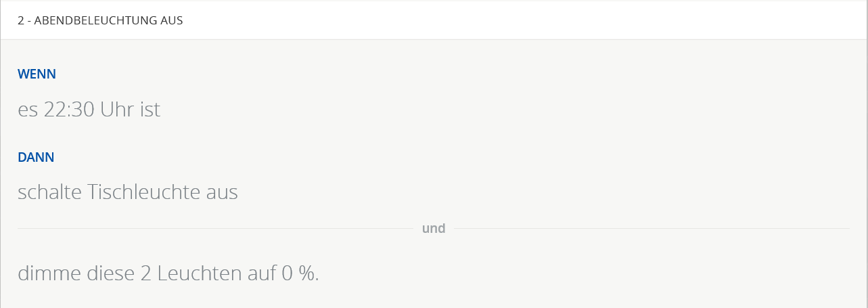Open the condition "es 22:30 Uhr ist"
Image resolution: width=868 pixels, height=308 pixels.
click(89, 109)
